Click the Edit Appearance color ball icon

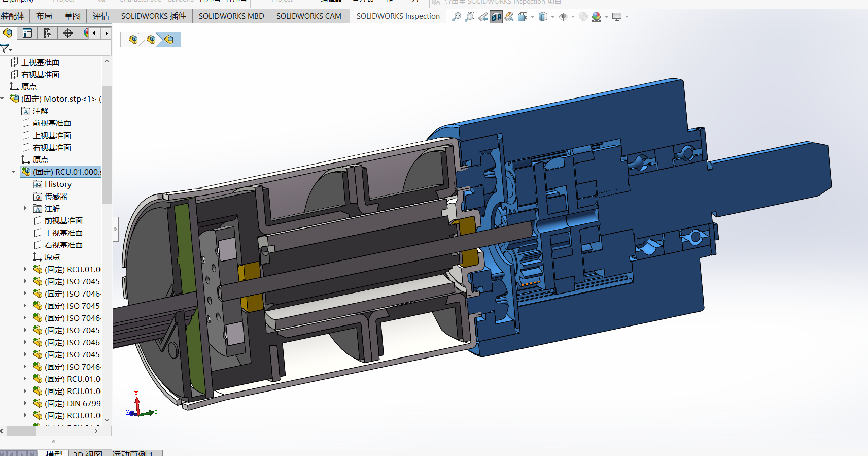point(583,17)
